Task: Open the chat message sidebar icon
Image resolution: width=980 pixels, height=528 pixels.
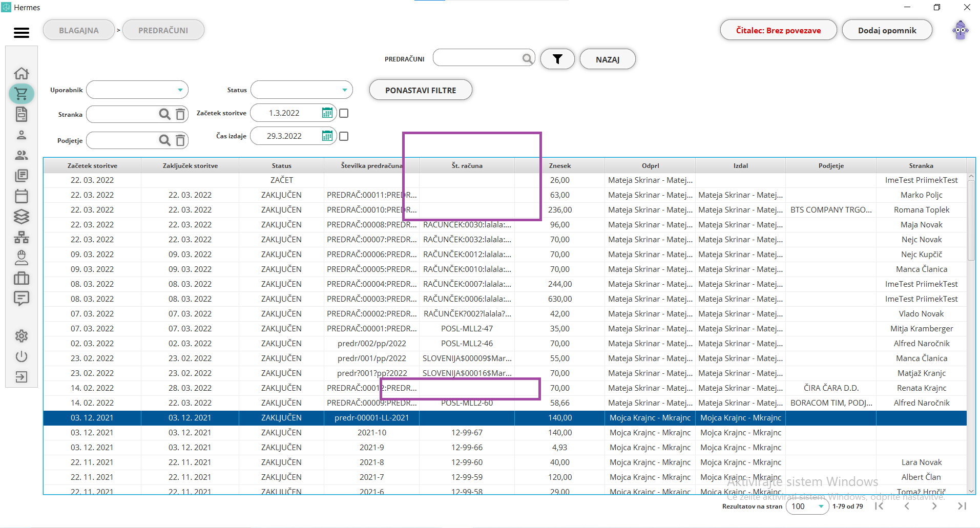Action: [x=22, y=299]
